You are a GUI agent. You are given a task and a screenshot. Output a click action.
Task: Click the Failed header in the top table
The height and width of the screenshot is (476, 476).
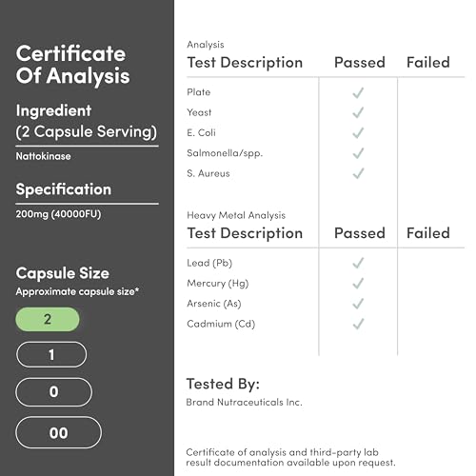click(x=428, y=62)
